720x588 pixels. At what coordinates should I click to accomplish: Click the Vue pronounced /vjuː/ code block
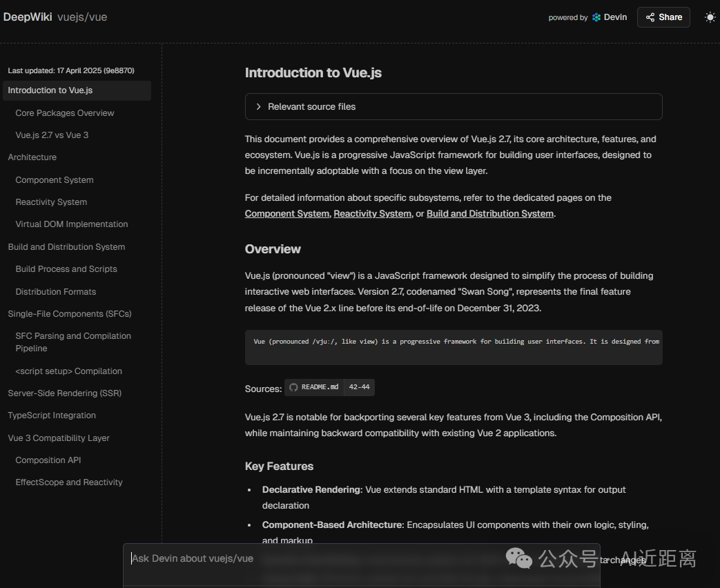point(454,347)
